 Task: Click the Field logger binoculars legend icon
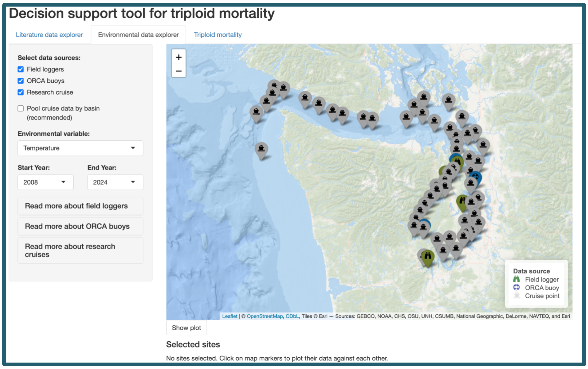coord(516,279)
